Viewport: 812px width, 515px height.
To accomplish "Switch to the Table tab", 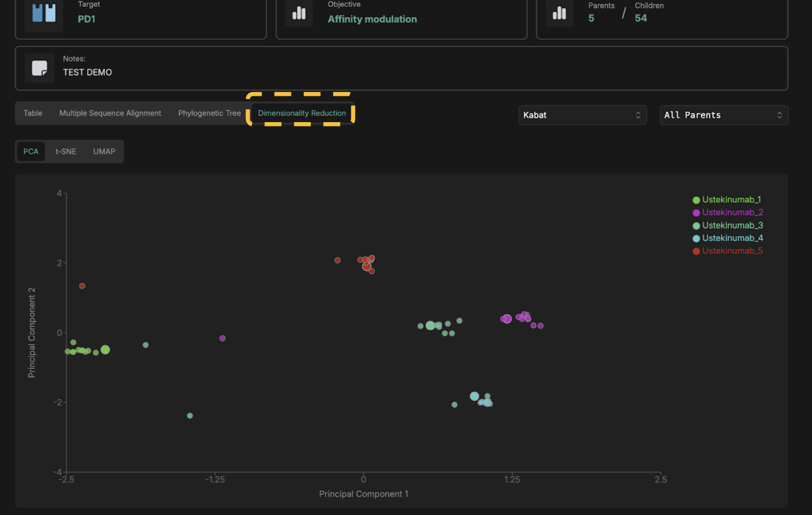I will coord(33,113).
